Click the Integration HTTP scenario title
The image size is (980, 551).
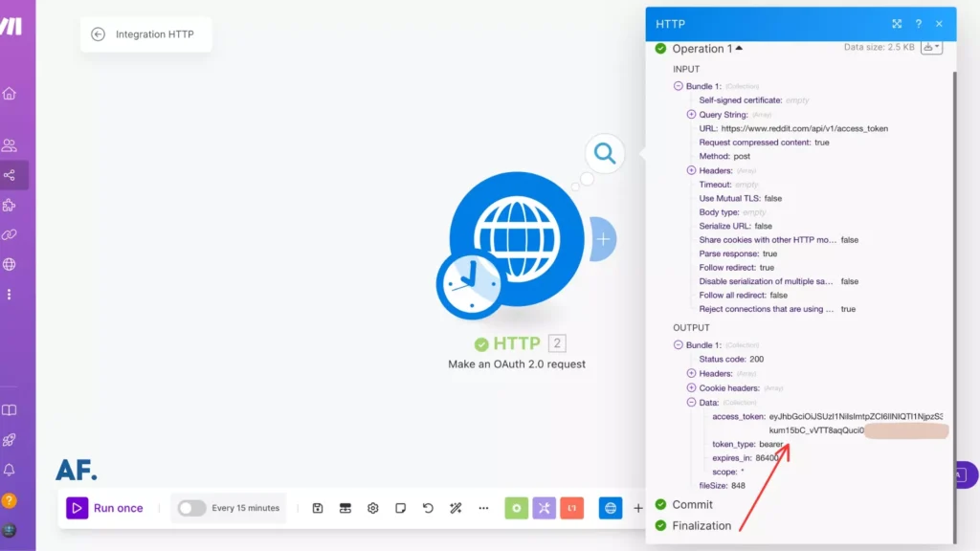coord(154,34)
